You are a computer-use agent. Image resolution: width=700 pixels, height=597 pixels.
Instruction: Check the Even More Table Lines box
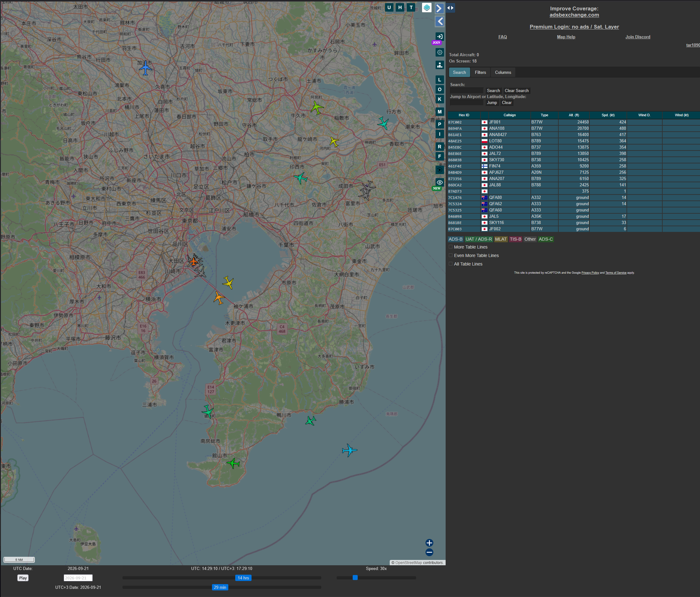coord(451,255)
